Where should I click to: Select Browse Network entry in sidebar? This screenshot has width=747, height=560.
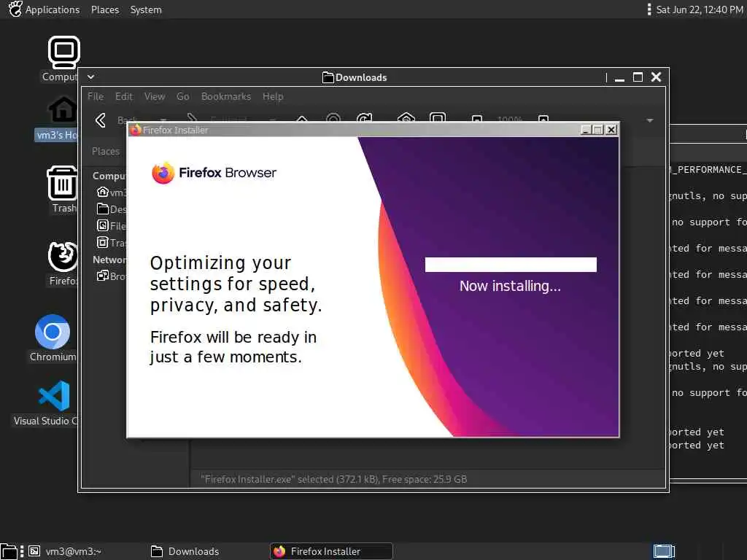click(111, 276)
